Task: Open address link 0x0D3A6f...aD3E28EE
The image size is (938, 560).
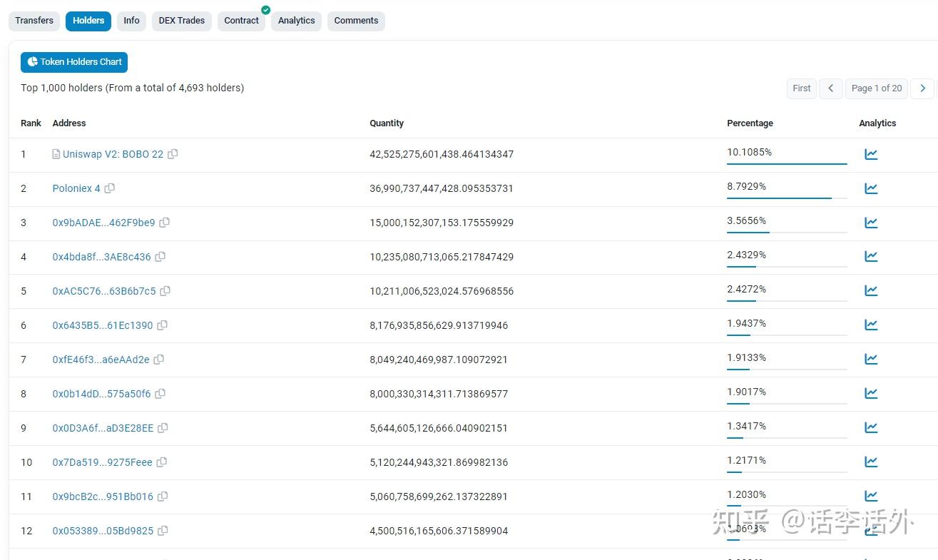Action: (103, 428)
